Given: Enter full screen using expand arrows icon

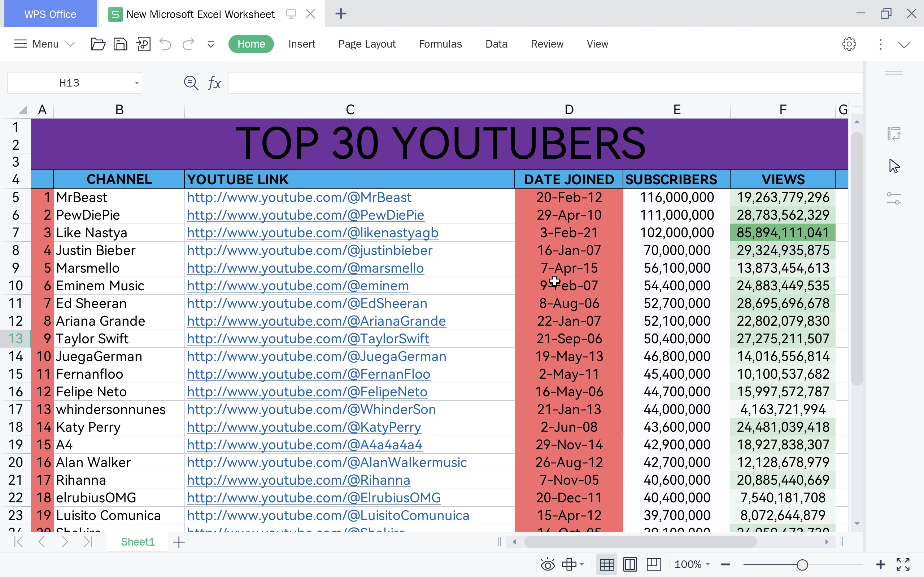Looking at the screenshot, I should pos(903,564).
